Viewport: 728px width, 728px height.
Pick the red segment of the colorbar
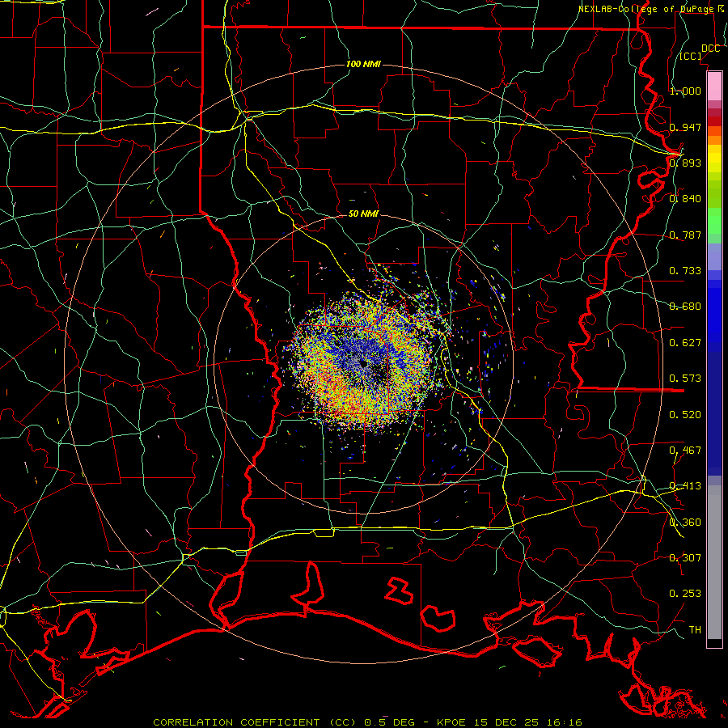714,121
